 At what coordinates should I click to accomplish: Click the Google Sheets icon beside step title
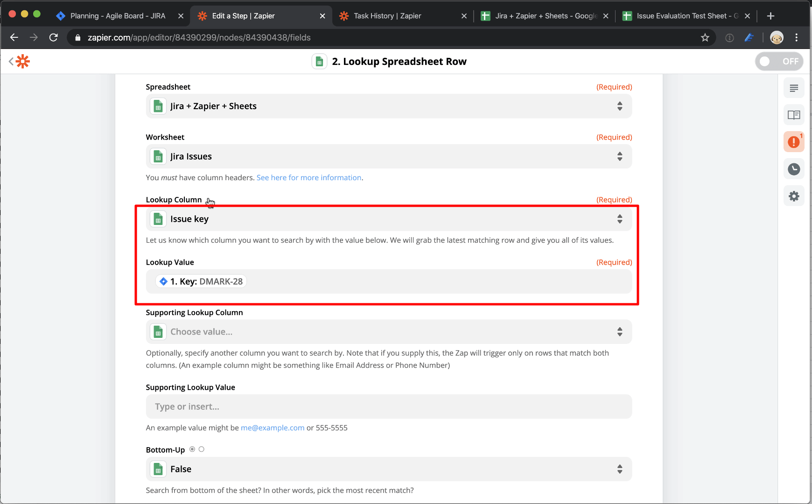click(x=319, y=62)
